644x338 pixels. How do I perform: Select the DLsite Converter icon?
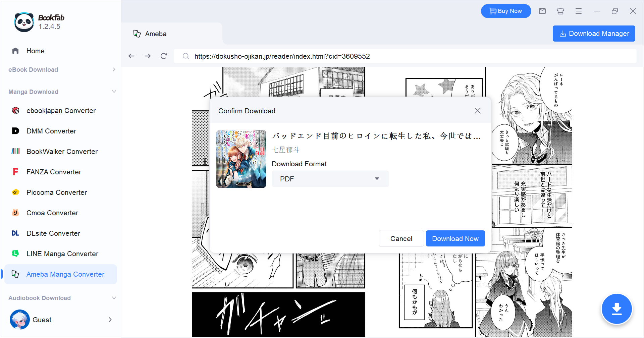[15, 233]
